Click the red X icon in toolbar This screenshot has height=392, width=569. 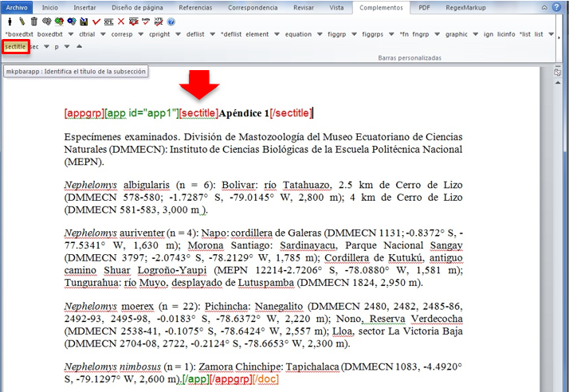click(120, 21)
